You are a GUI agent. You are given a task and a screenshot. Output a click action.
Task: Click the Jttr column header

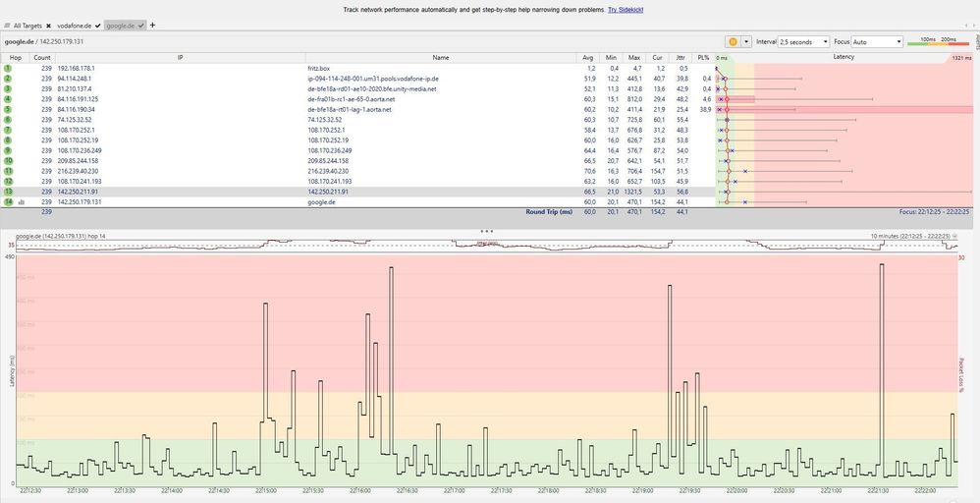[681, 58]
